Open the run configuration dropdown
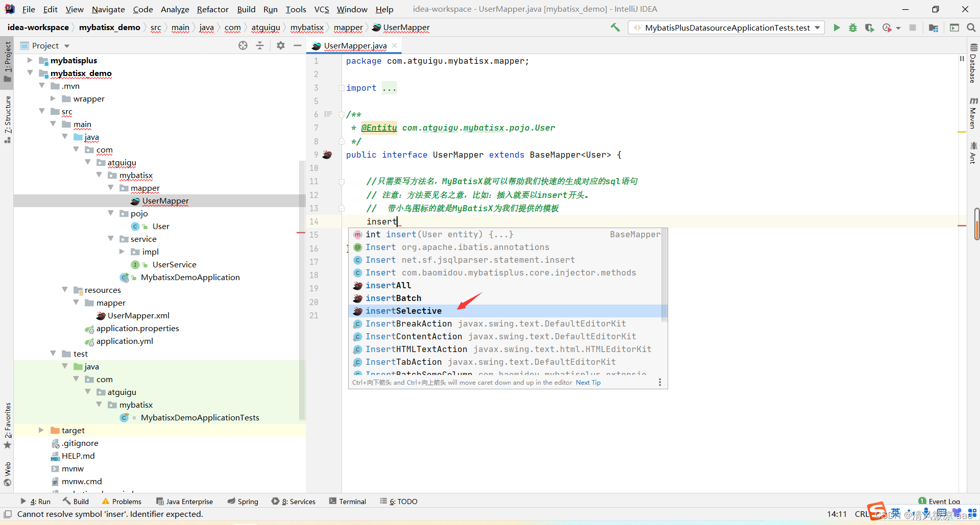The height and width of the screenshot is (525, 980). (727, 28)
